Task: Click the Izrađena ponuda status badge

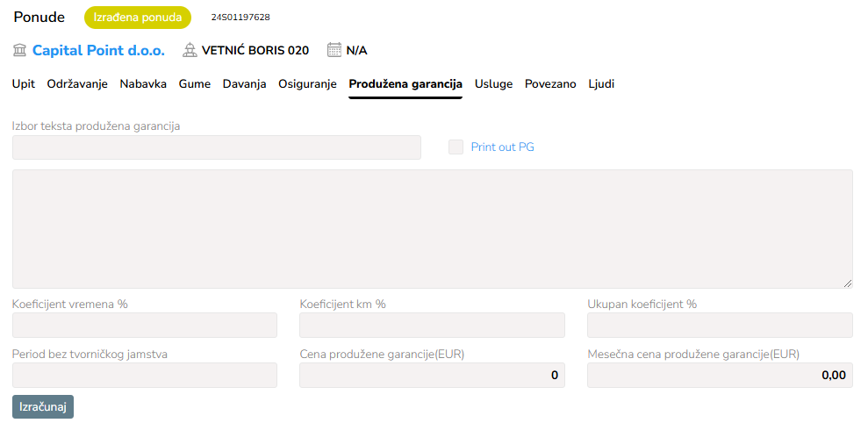Action: [138, 18]
